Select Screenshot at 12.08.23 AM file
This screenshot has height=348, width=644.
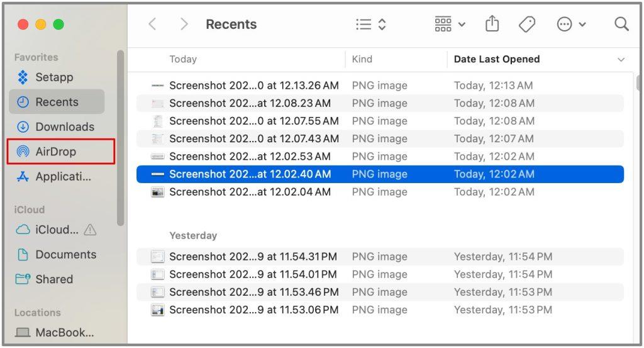click(x=380, y=103)
